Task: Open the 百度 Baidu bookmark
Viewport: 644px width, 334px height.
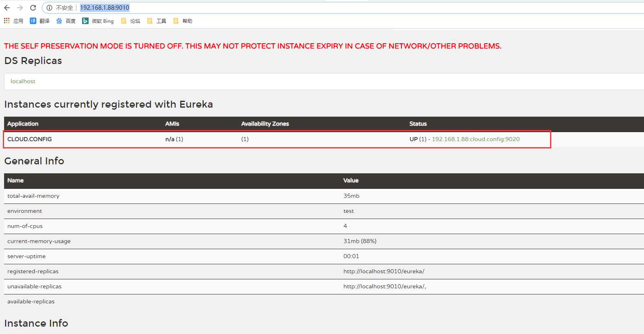Action: click(x=66, y=21)
